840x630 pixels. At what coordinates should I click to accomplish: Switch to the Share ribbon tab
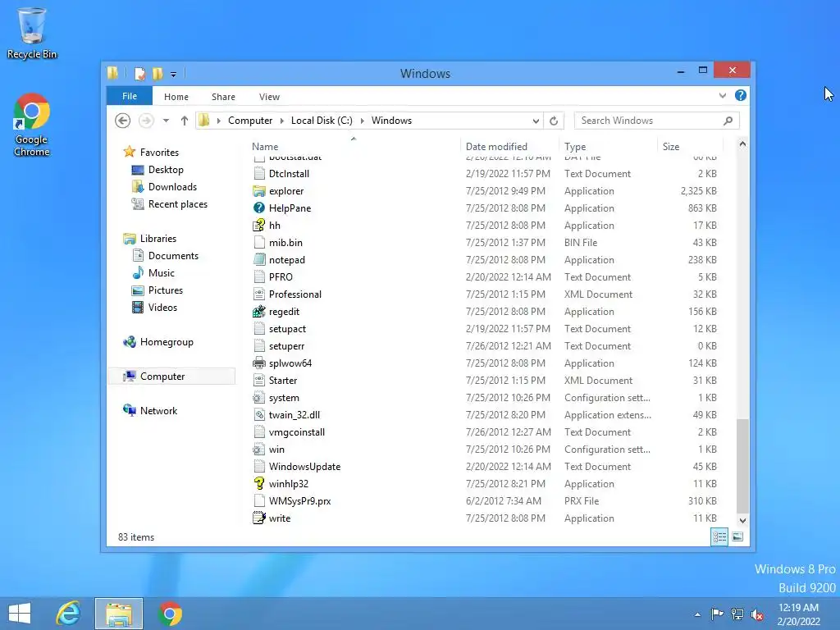pos(223,97)
